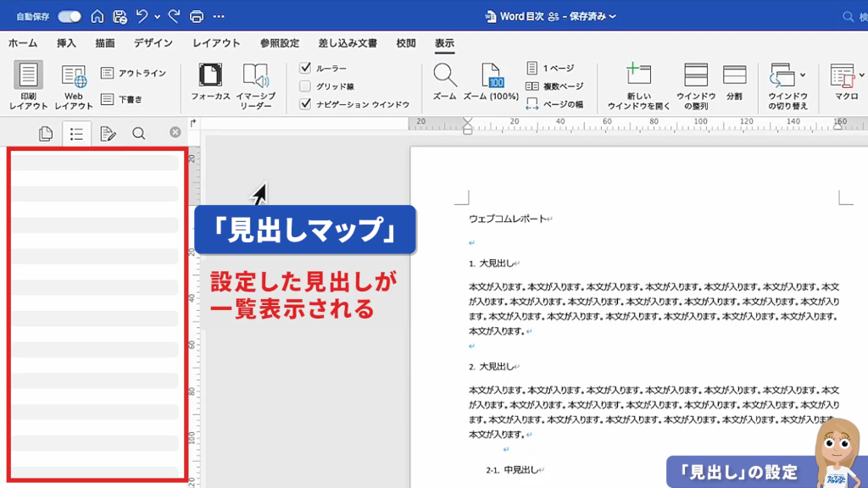868x488 pixels.
Task: Close the navigation pane
Action: 175,132
